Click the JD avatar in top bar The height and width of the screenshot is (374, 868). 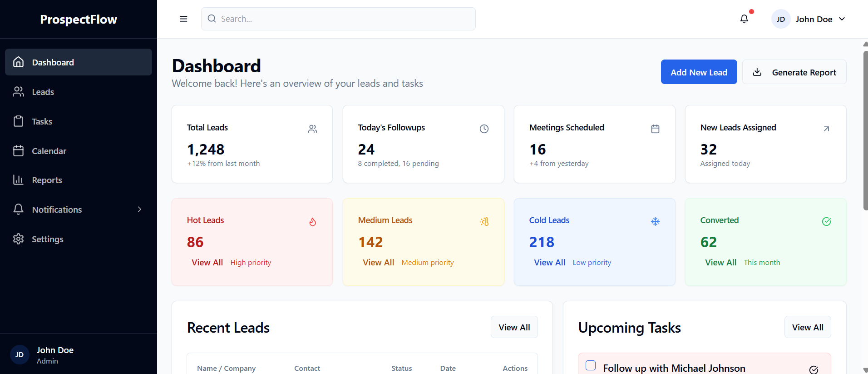click(781, 19)
